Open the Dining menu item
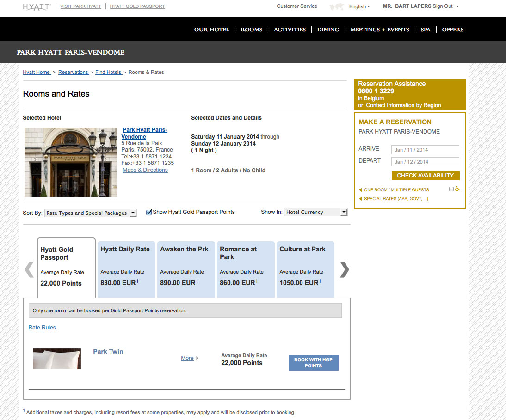 tap(328, 30)
